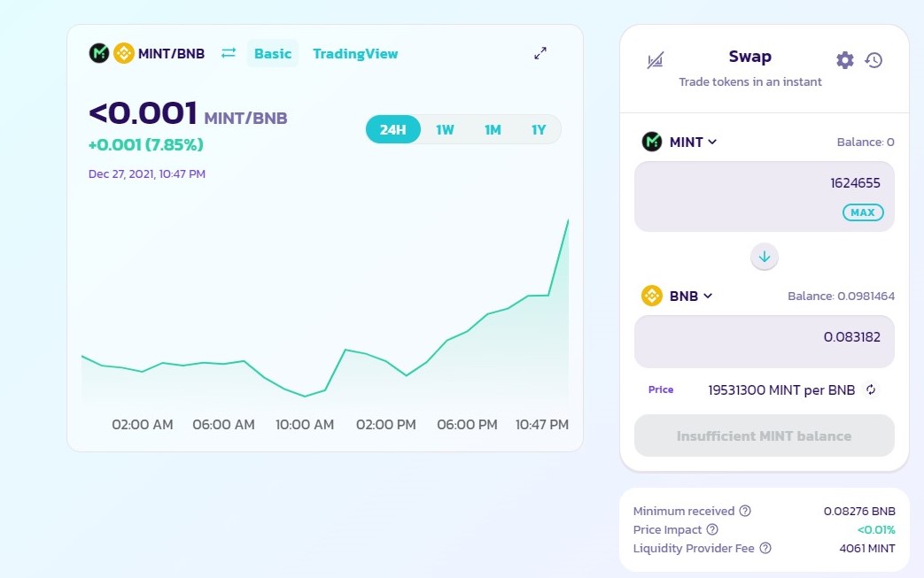Click the '<0.001' price heading
Image resolution: width=924 pixels, height=578 pixels.
(x=143, y=113)
